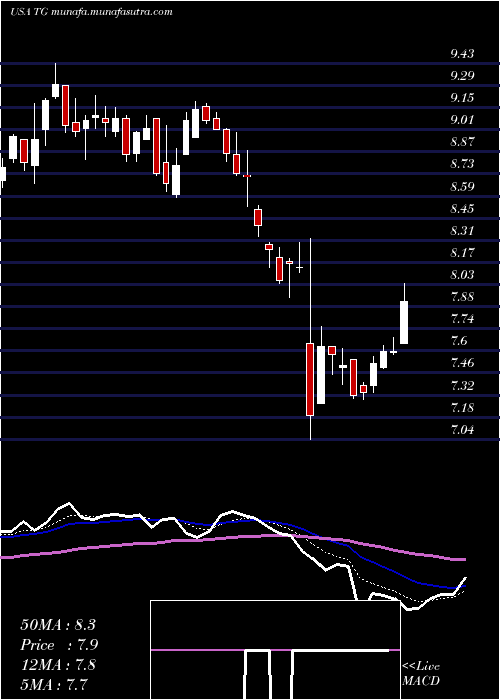Click the latest tall white candlestick near 7.88
The width and height of the screenshot is (500, 700).
(x=404, y=322)
